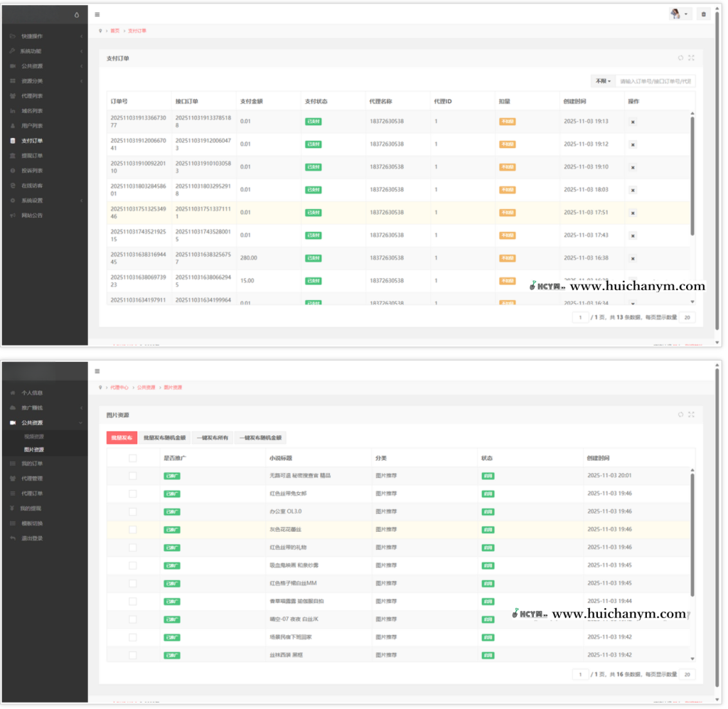Check the box for 红色丝带兔女郎 row
728x709 pixels.
tap(132, 494)
